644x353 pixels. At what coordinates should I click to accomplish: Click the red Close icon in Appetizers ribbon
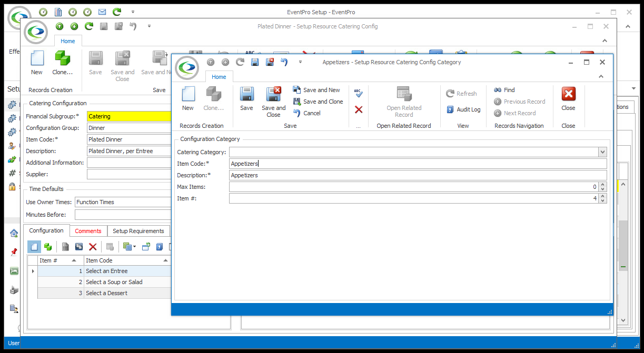(x=568, y=99)
